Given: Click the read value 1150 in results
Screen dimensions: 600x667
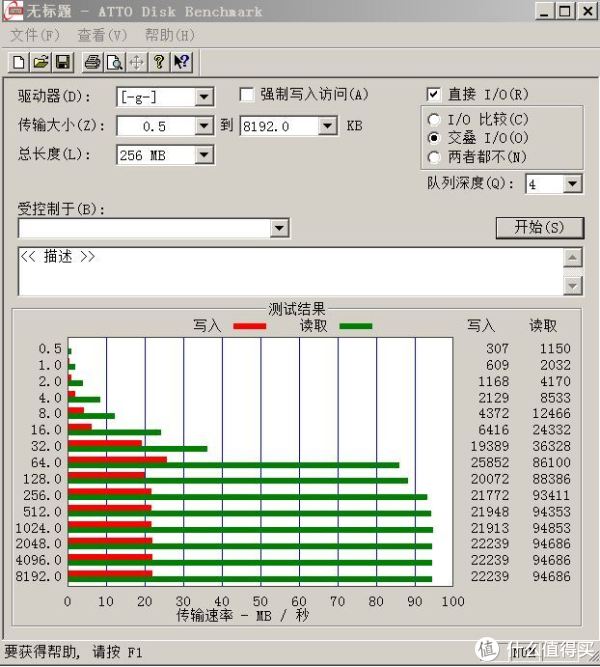Looking at the screenshot, I should point(555,349).
